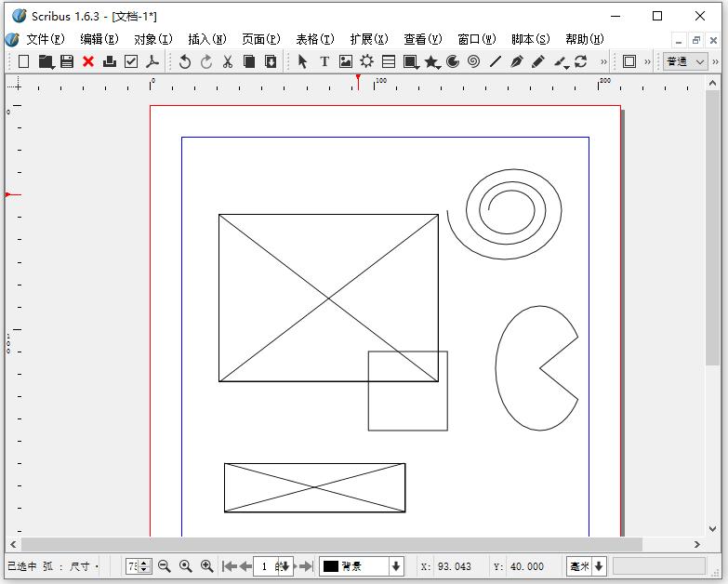Click the Preflight Verifier checkmark icon

coord(131,61)
